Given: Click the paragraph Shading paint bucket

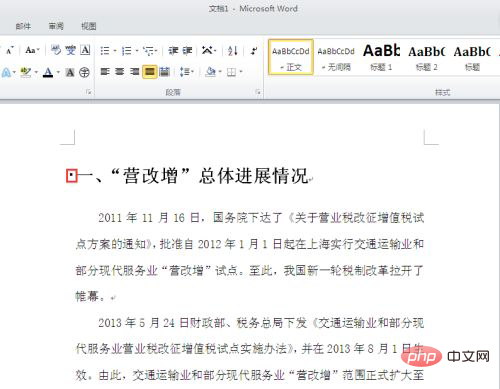Looking at the screenshot, I should click(x=211, y=72).
